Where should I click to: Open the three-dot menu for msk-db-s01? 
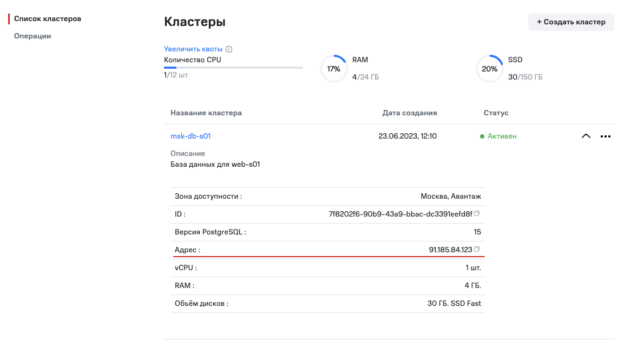606,136
